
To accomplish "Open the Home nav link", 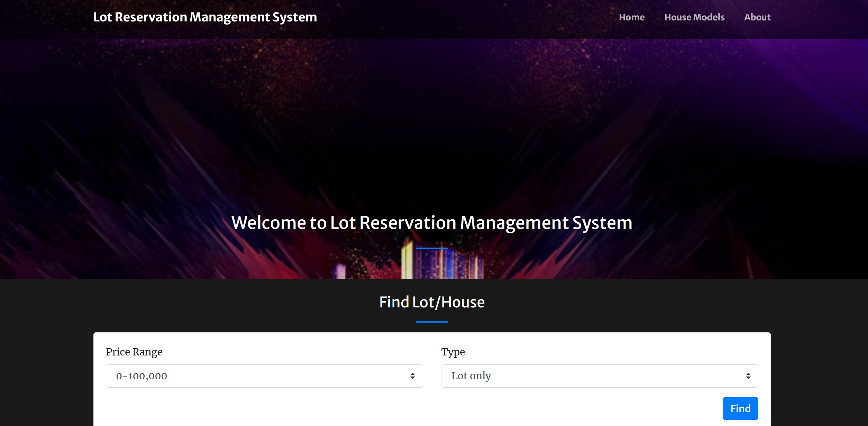I will pyautogui.click(x=631, y=17).
